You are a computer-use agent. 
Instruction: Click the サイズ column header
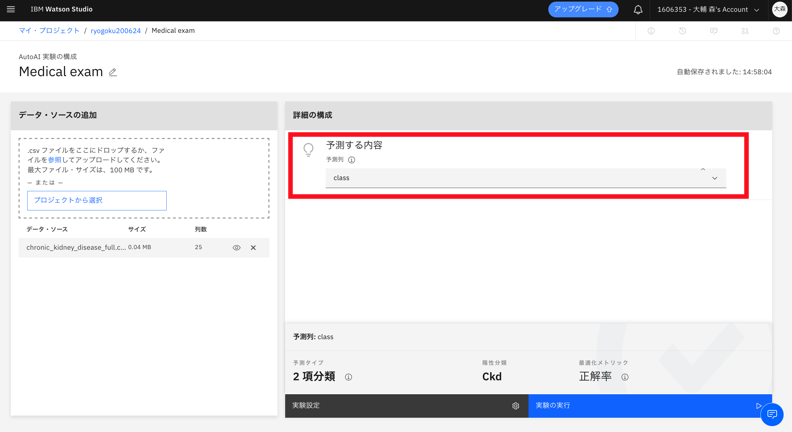coord(137,229)
